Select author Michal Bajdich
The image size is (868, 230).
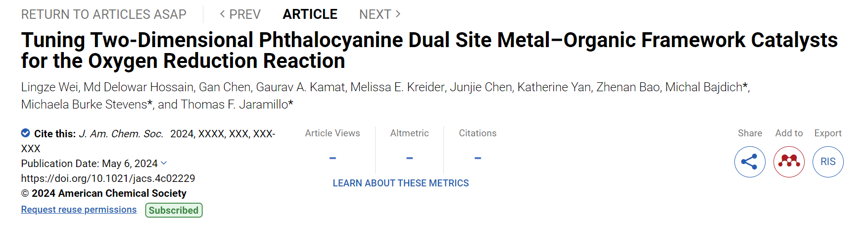704,87
